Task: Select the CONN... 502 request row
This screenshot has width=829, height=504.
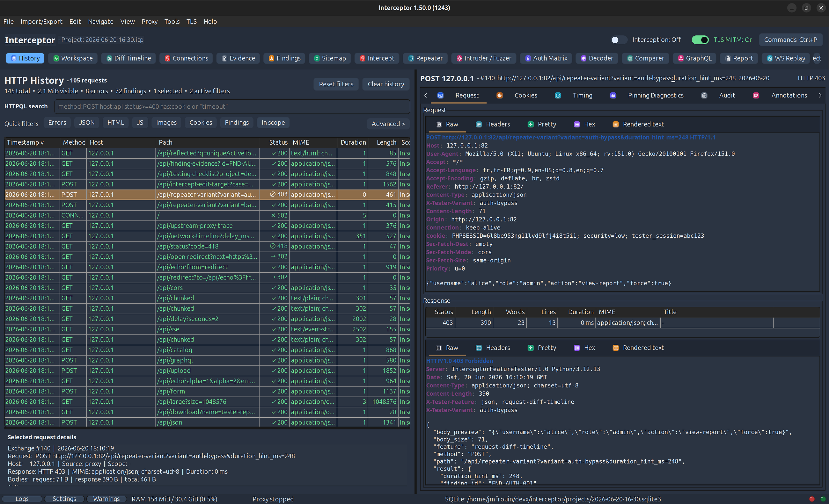Action: point(207,215)
